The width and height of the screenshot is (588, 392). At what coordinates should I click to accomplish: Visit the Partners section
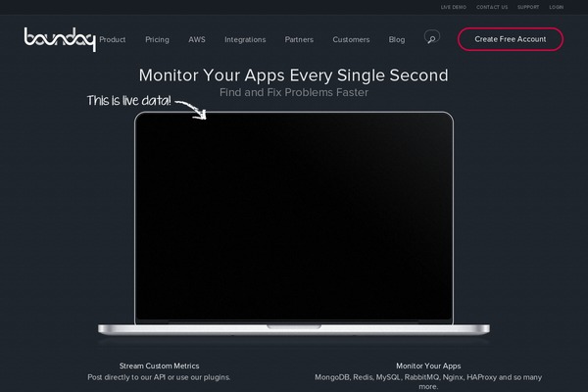point(299,39)
